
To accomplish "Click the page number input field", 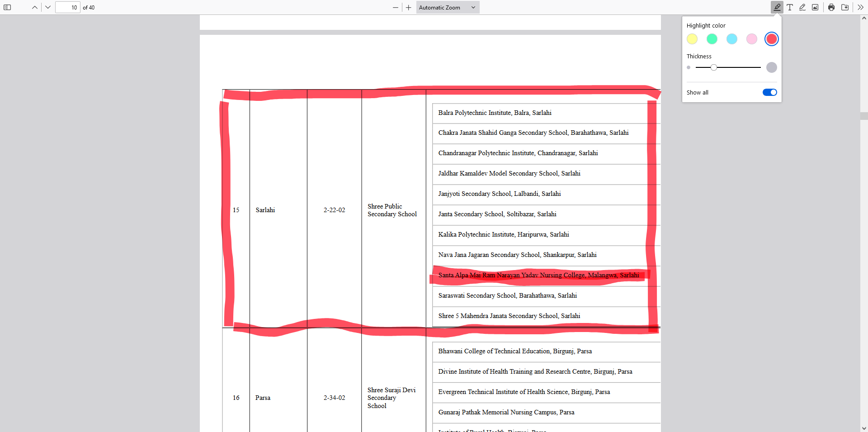I will [x=68, y=7].
